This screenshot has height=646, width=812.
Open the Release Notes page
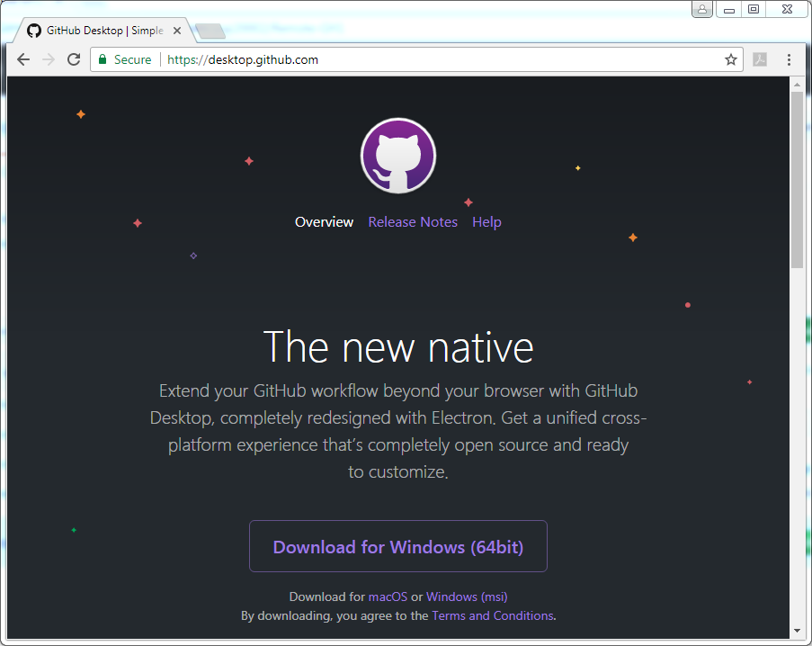[413, 222]
